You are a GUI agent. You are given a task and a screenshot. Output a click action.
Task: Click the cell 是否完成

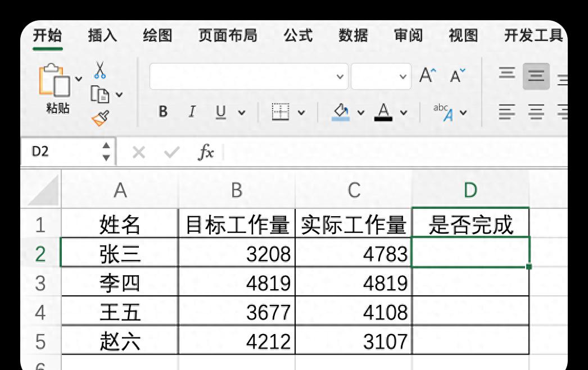(471, 223)
